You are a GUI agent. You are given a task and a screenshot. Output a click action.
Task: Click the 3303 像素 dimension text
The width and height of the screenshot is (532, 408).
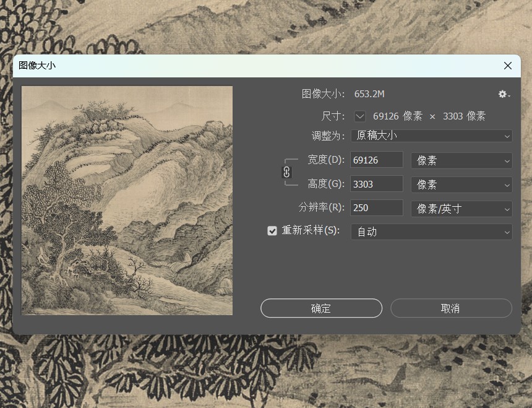(464, 116)
